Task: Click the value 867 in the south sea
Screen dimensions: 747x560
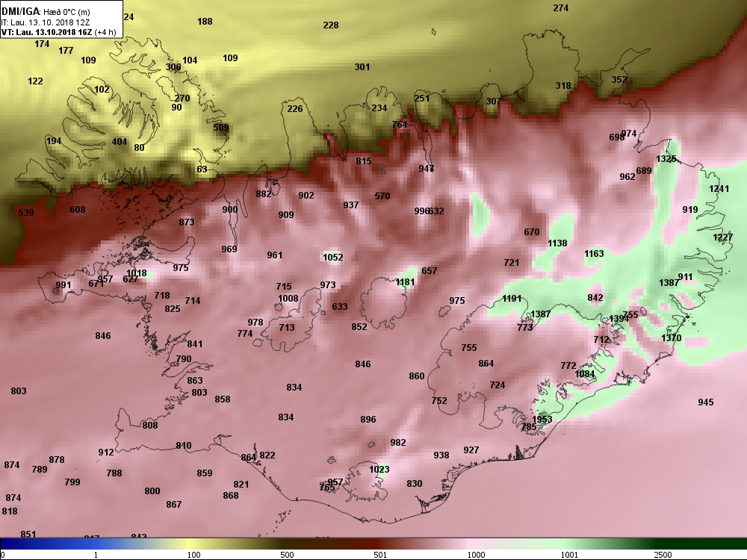Action: coord(174,504)
